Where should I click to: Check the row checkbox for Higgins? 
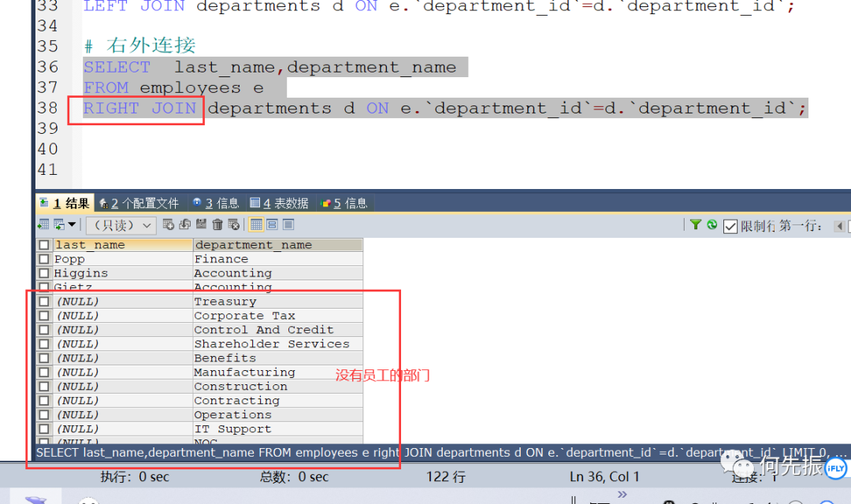44,273
